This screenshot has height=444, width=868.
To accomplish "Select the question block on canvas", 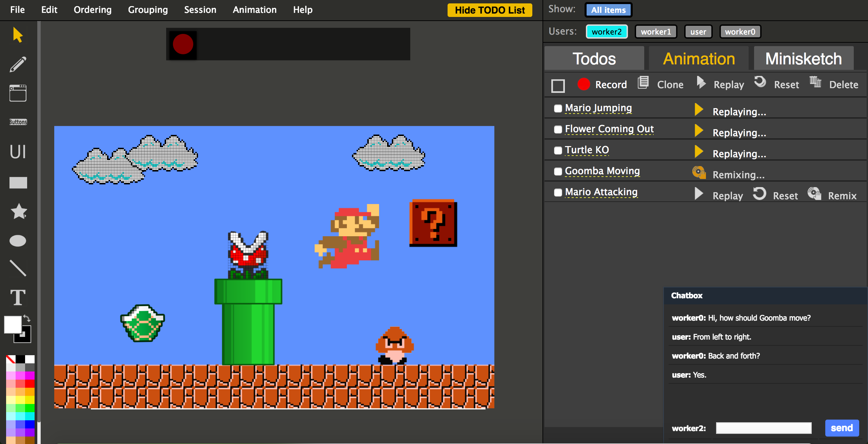I will click(x=433, y=223).
